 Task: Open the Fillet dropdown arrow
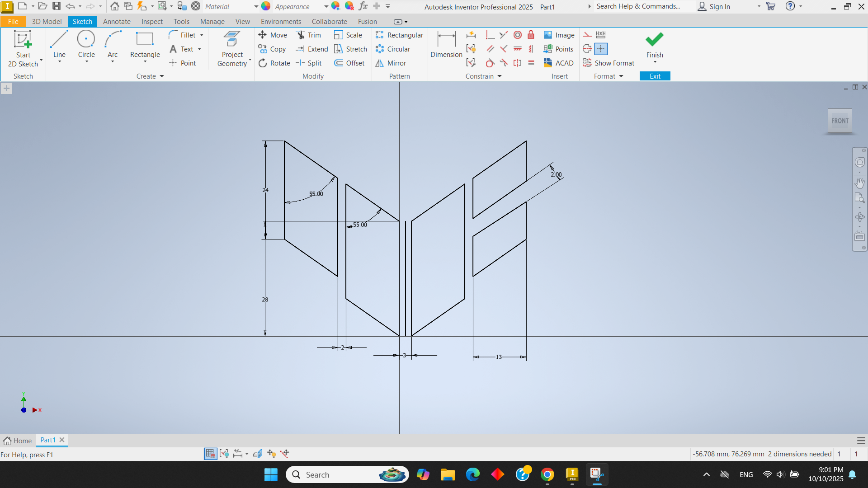(202, 35)
